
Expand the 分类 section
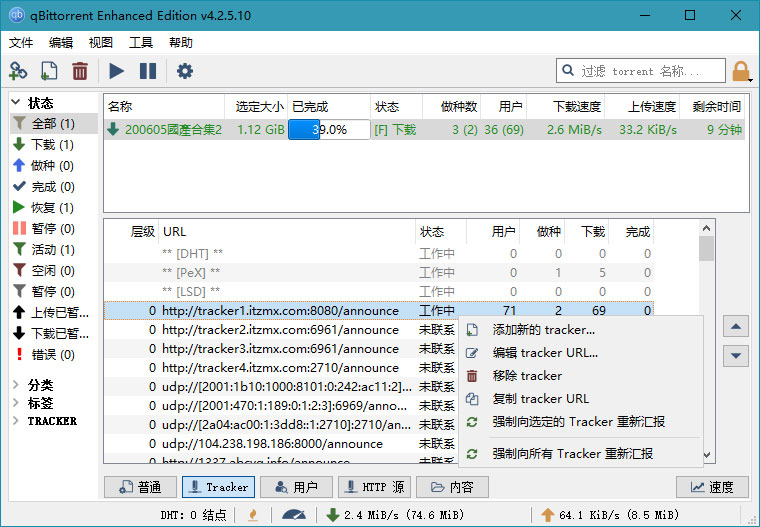click(16, 385)
